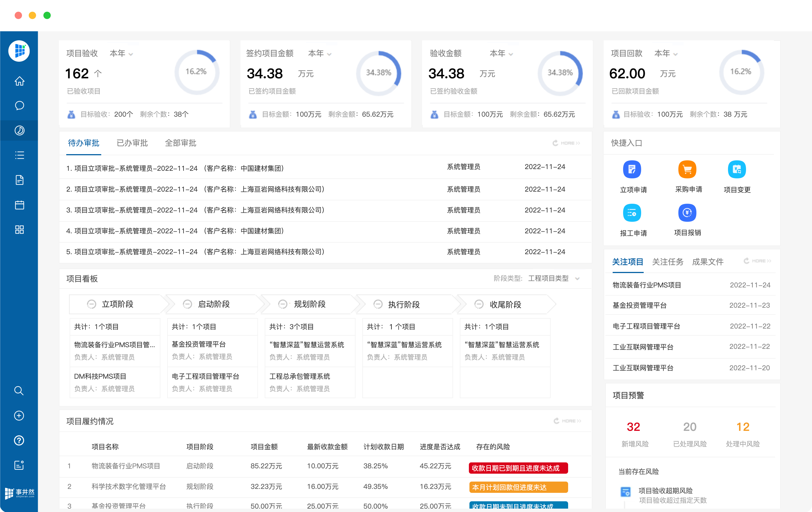Viewport: 812px width, 512px height.
Task: Click the 采购申请 shopping cart icon
Action: pos(687,170)
